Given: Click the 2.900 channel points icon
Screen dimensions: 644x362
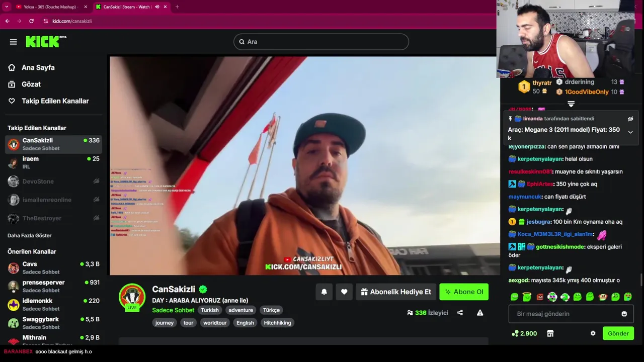Looking at the screenshot, I should click(515, 333).
